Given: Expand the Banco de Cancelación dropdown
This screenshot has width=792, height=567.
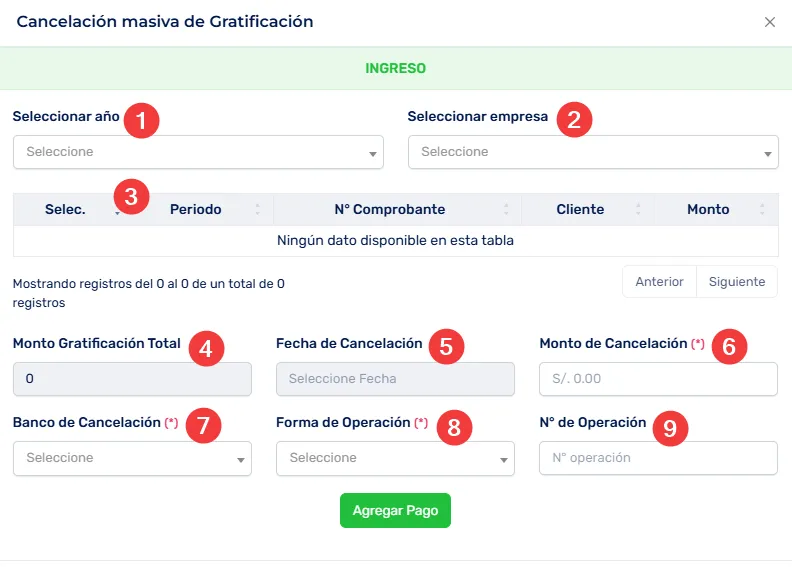Looking at the screenshot, I should pyautogui.click(x=132, y=458).
